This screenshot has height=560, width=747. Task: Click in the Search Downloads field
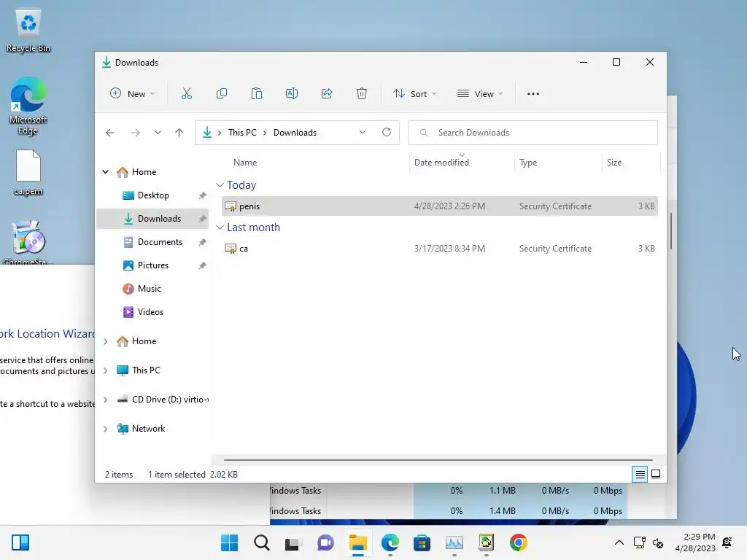tap(533, 133)
